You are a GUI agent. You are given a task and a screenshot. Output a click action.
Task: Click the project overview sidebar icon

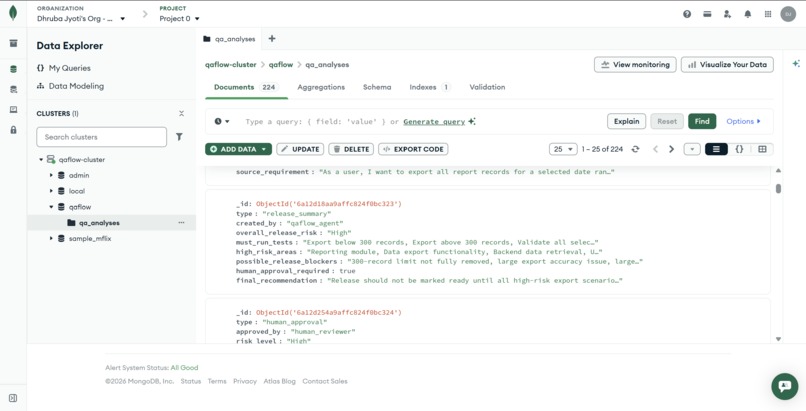point(13,43)
